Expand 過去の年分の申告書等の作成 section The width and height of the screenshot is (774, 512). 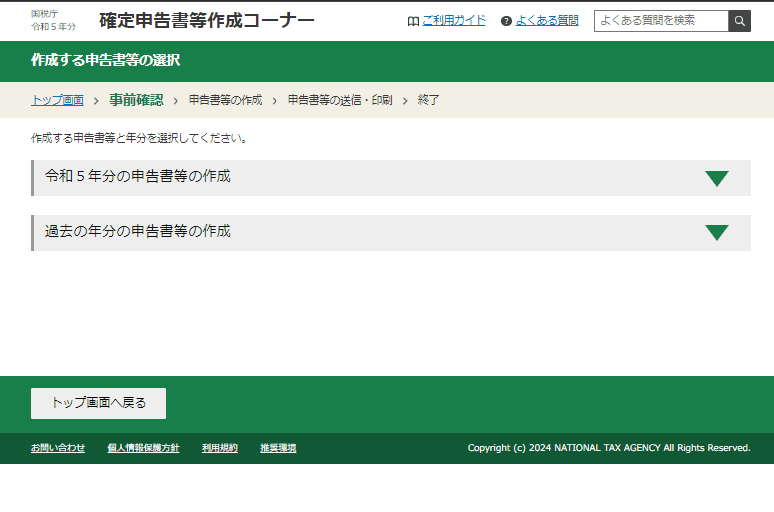[x=391, y=233]
